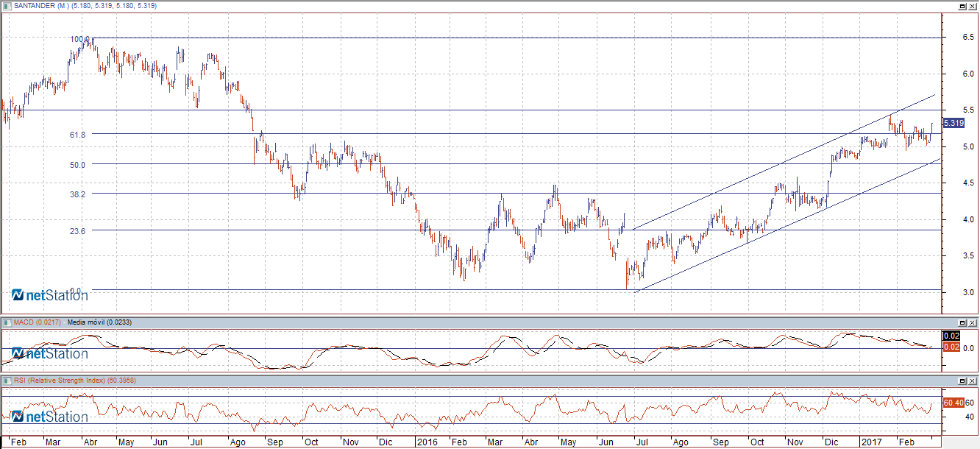The width and height of the screenshot is (980, 449).
Task: Click the 3.0 price axis label
Action: (970, 292)
